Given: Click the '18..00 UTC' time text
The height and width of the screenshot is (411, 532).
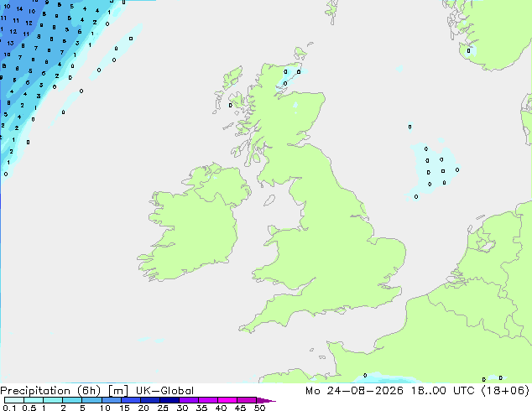Looking at the screenshot, I should point(443,391).
